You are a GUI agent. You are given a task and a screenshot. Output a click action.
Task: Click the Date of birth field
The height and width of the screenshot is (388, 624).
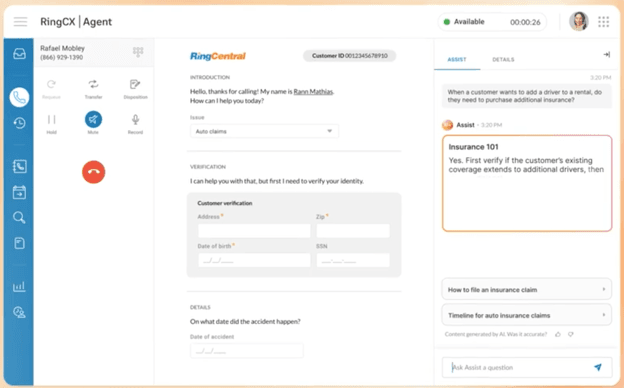pyautogui.click(x=254, y=260)
